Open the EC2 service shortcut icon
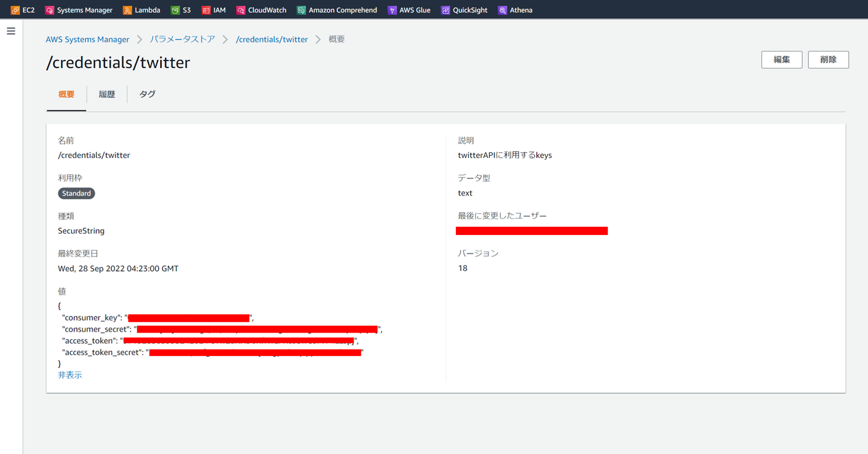The image size is (868, 454). (15, 10)
